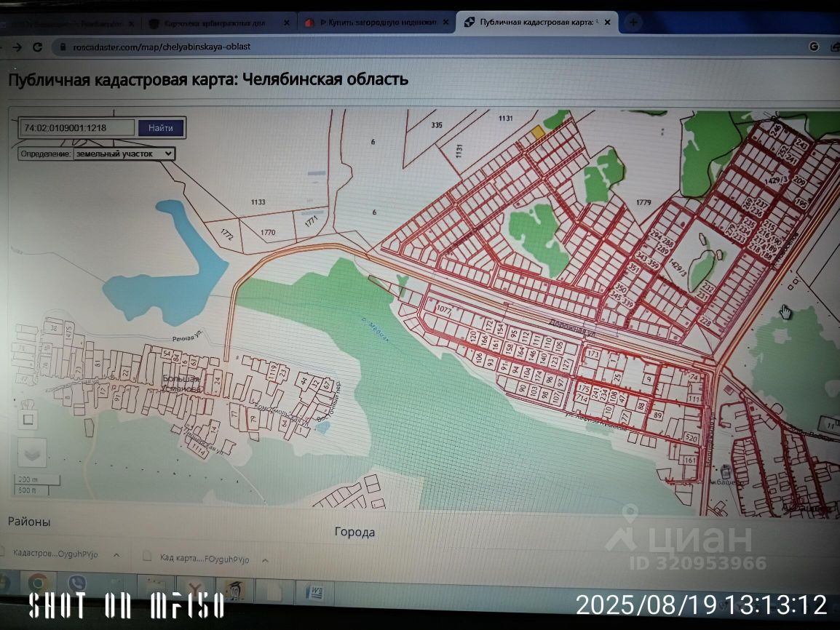Reload the page with the refresh icon
Viewport: 840px width, 630px height.
(37, 47)
